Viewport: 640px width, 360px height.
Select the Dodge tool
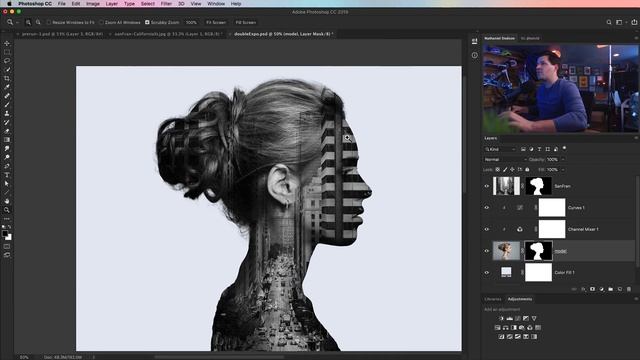coord(7,157)
